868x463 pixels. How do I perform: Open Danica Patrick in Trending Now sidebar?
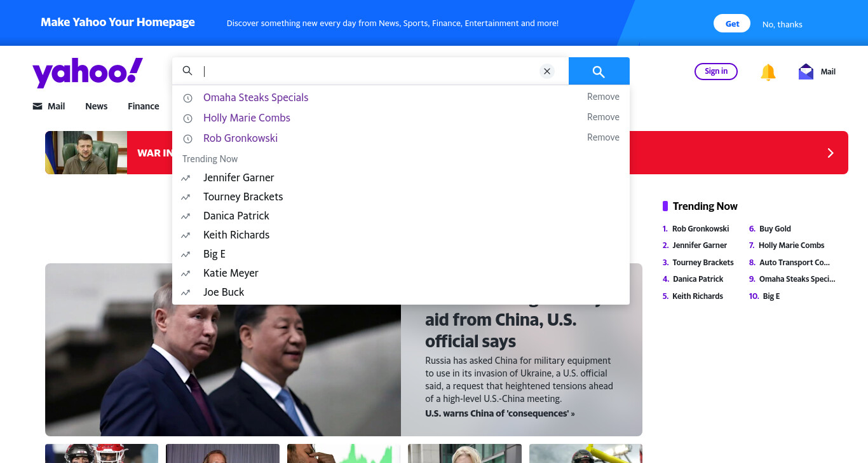698,279
